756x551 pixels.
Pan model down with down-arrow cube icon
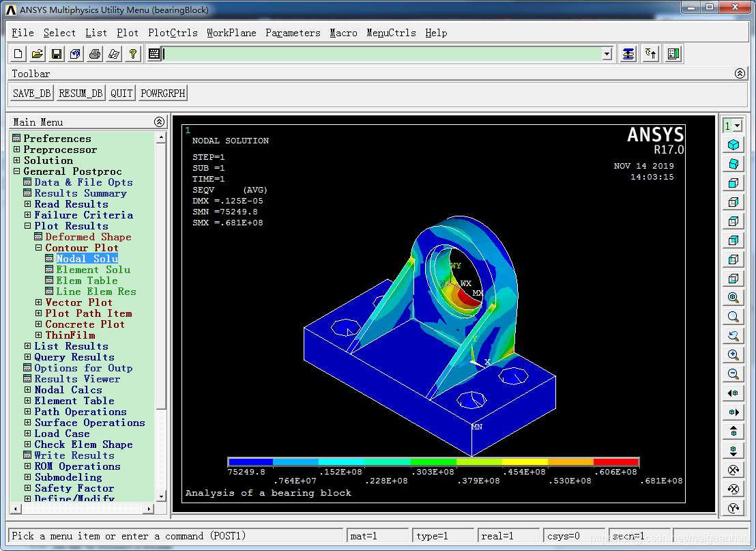[x=733, y=451]
